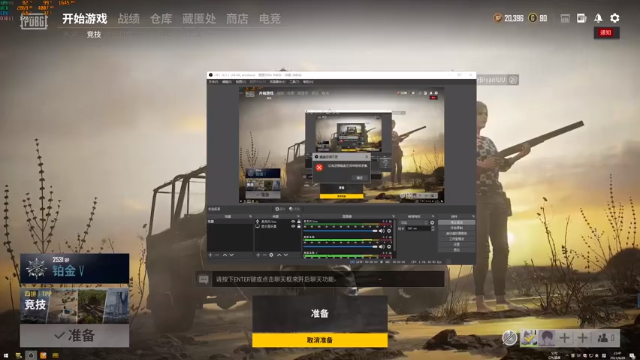Mute second audio track speaker in OBS mixer
The height and width of the screenshot is (360, 640).
point(382,247)
